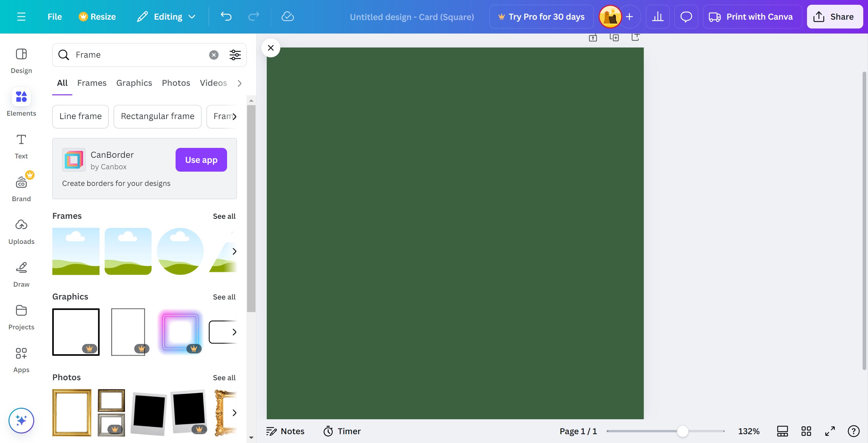Add the rounded square frame
Viewport: 868px width, 443px height.
pos(128,251)
